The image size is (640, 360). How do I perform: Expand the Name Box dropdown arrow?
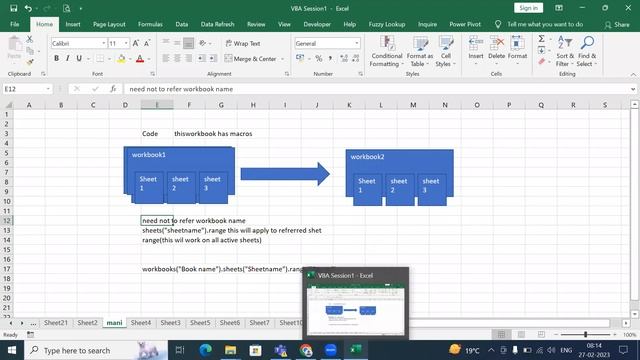pos(48,89)
